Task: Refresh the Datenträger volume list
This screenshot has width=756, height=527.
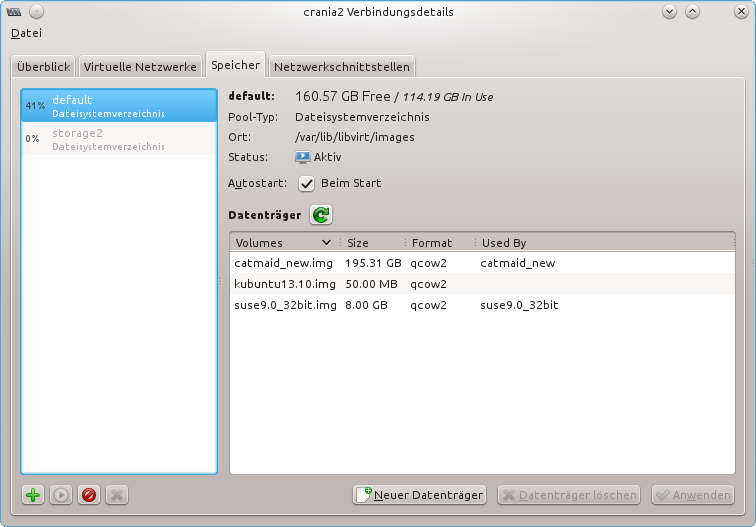Action: point(320,214)
